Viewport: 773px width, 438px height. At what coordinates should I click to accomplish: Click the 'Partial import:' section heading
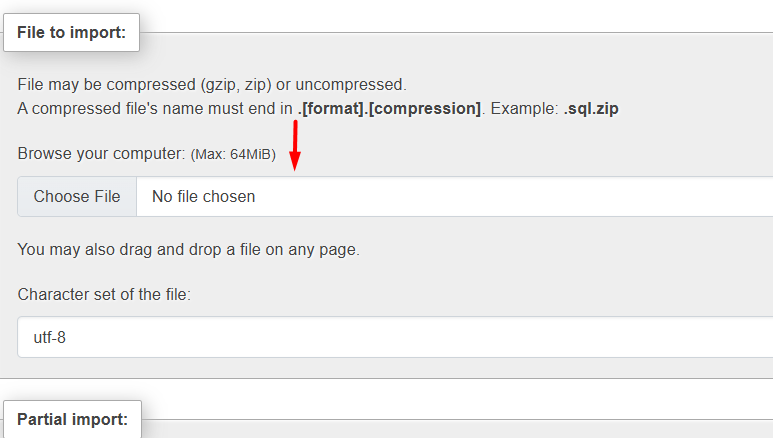point(72,419)
